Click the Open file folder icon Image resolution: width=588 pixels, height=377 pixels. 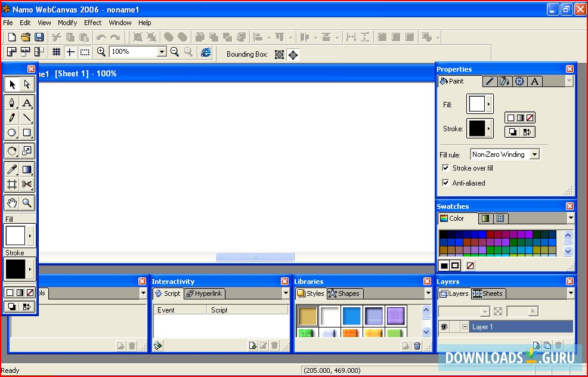25,37
